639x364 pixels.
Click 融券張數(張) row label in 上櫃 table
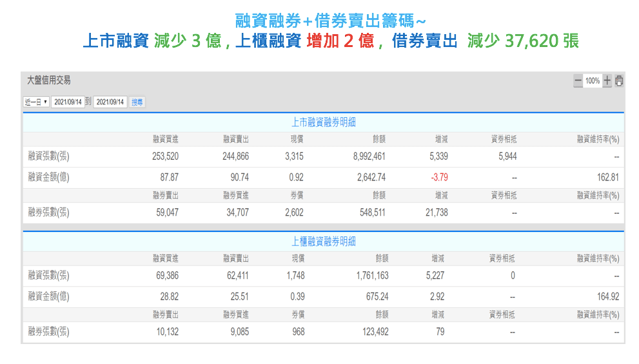[49, 332]
